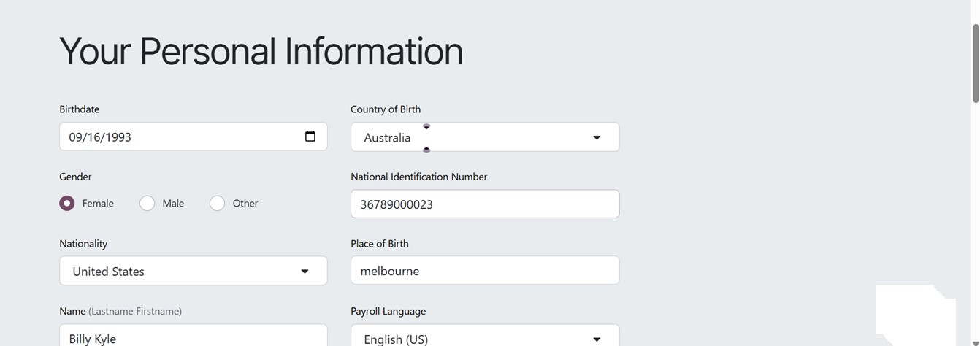Edit the Name field containing Billy Kyle
Screen dimensions: 980x346
click(x=194, y=337)
